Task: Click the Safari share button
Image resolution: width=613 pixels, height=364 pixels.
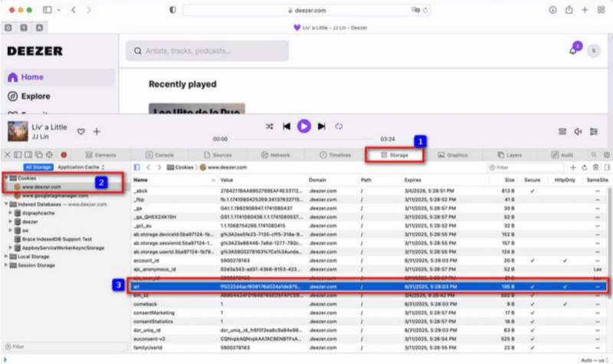Action: 569,10
